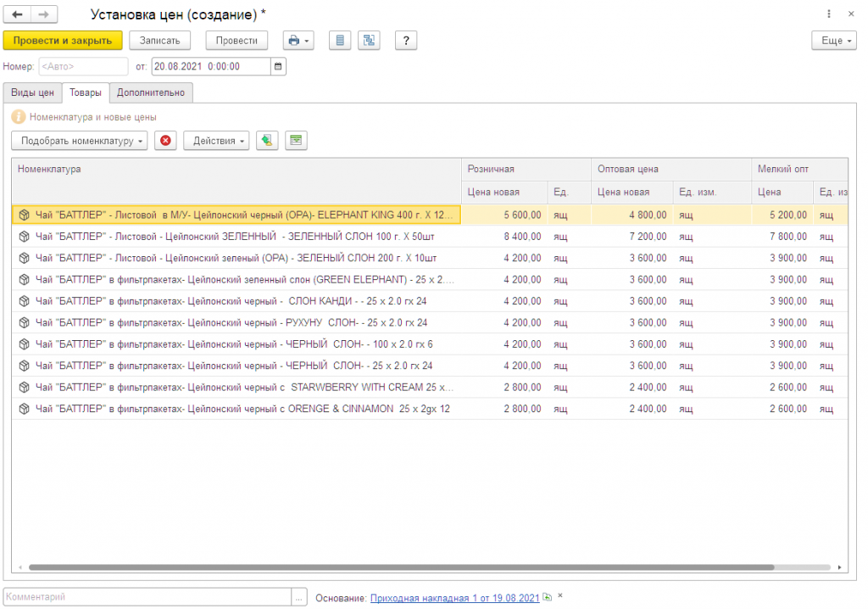The image size is (868, 609).
Task: Open the document structure icon
Action: [369, 41]
